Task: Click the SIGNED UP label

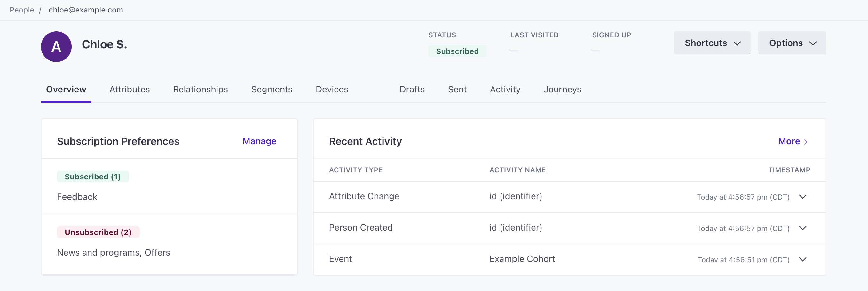Action: point(612,35)
